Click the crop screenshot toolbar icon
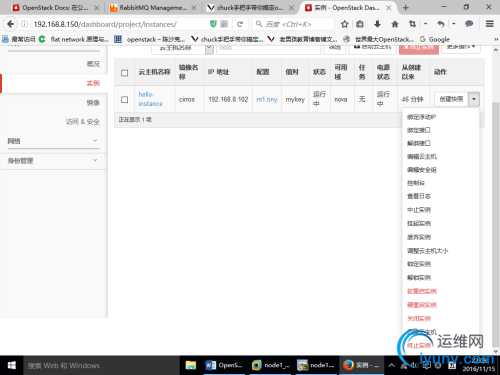This screenshot has height=375, width=500. pos(412,24)
